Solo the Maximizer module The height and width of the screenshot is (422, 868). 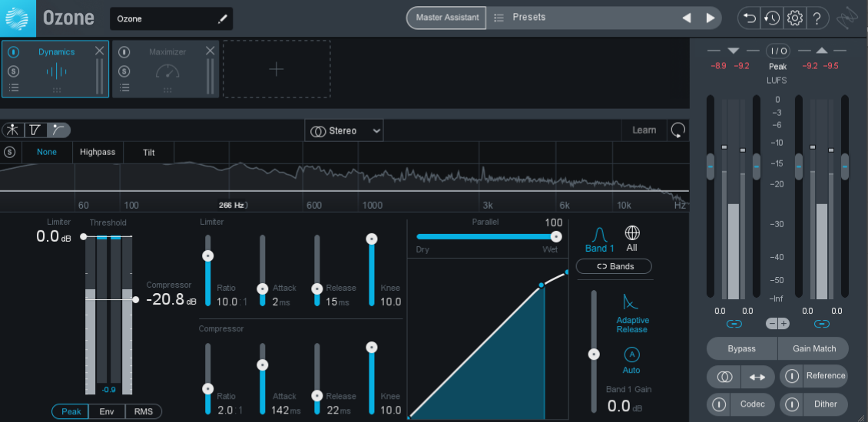[x=124, y=71]
